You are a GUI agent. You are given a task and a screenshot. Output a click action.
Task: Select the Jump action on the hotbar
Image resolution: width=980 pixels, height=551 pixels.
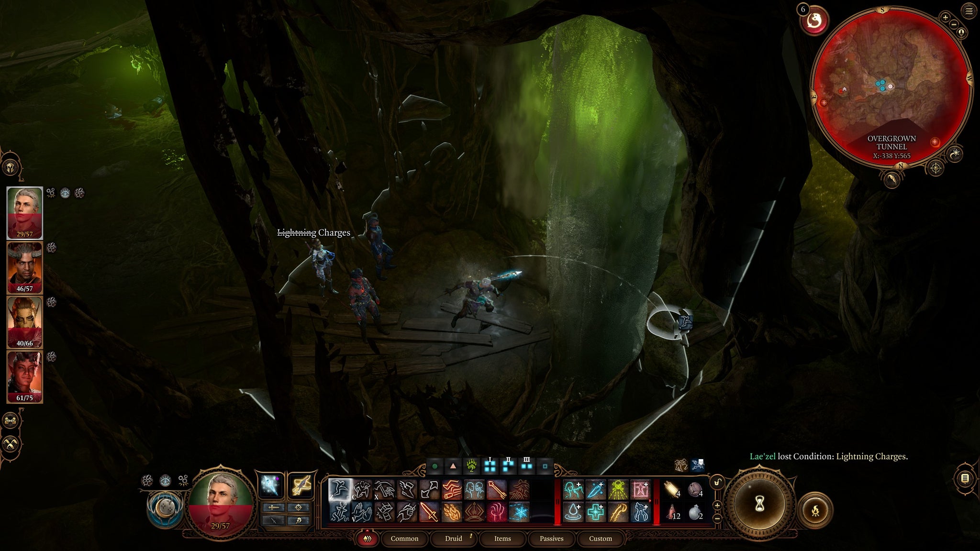(x=339, y=490)
